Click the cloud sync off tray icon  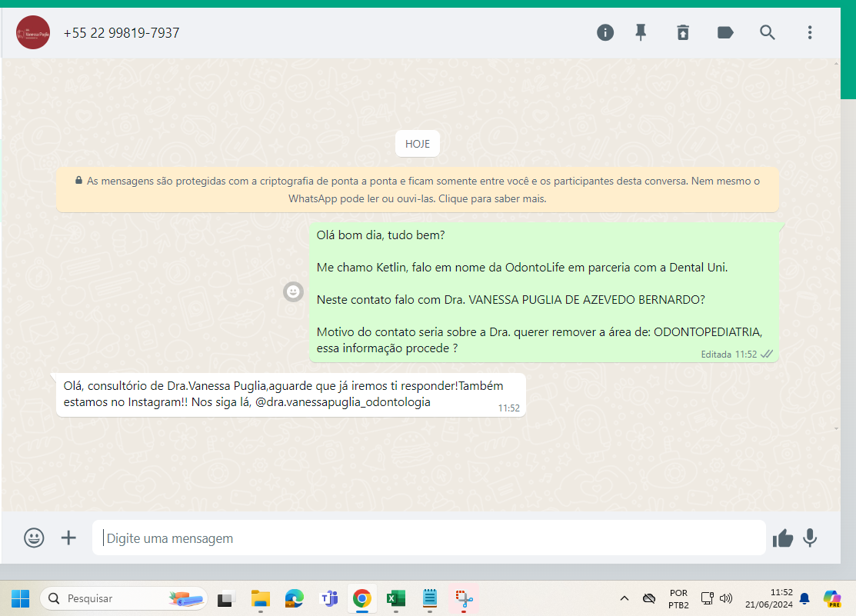649,598
